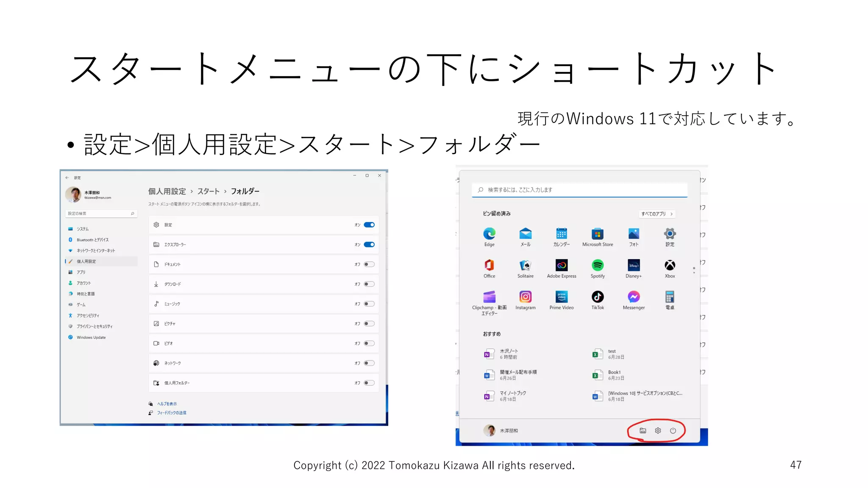Open recommended マイ ノートブック
This screenshot has height=488, width=868.
tap(505, 396)
